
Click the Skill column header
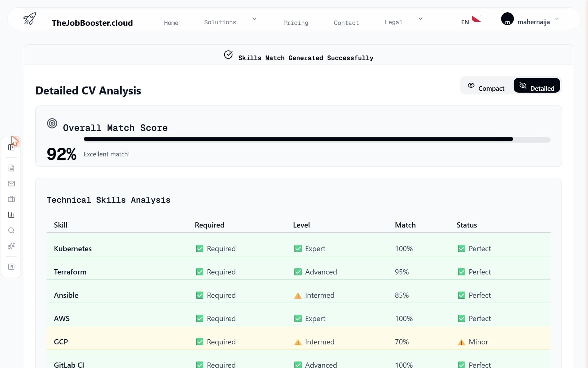pyautogui.click(x=61, y=225)
